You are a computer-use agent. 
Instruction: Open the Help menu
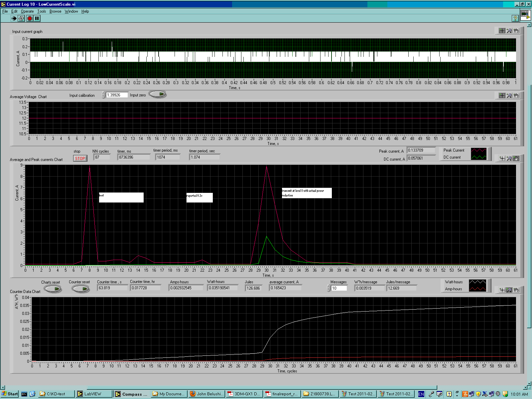(85, 11)
